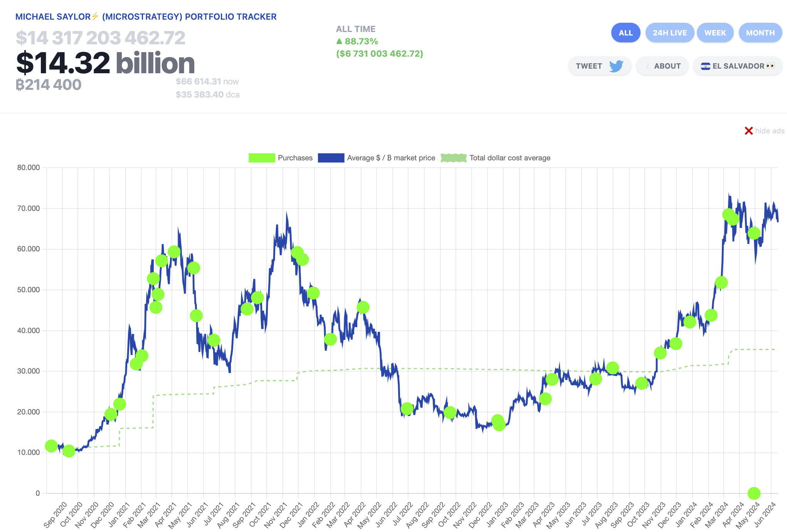Click the eyes emoji next to El Salvador
The height and width of the screenshot is (532, 787).
click(x=770, y=66)
